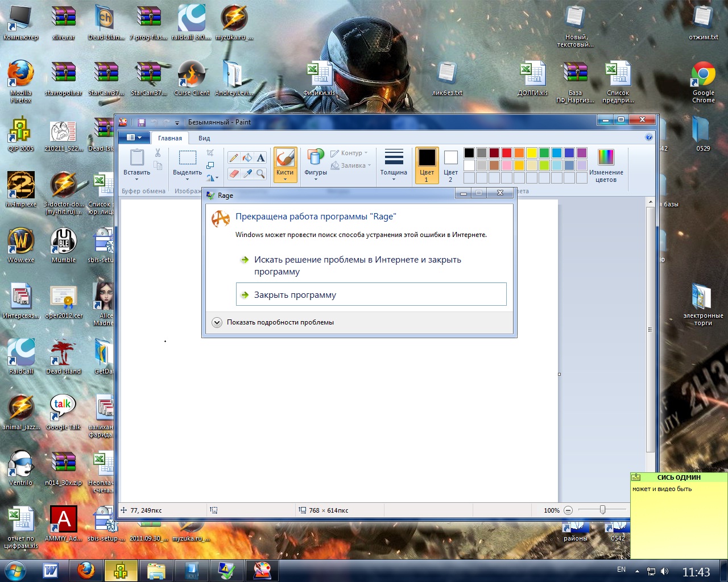Click the yellow sticky note titled СИСЬ ОДМИН
The image size is (728, 582).
(679, 515)
